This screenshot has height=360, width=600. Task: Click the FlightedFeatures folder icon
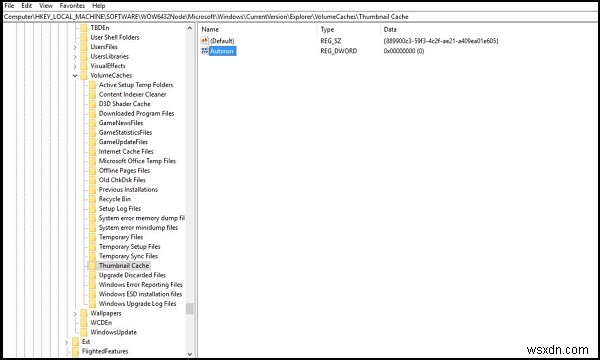click(75, 351)
